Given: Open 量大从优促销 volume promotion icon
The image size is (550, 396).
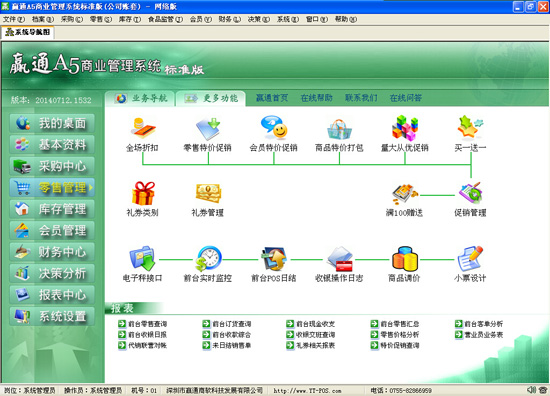Looking at the screenshot, I should tap(405, 128).
